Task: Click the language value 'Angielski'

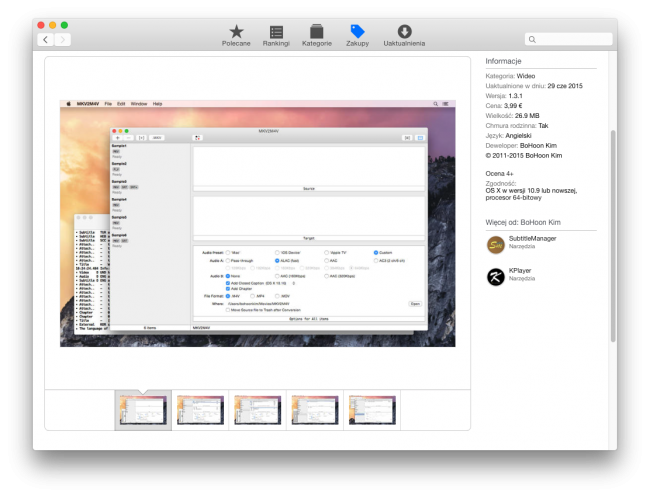Action: [518, 136]
